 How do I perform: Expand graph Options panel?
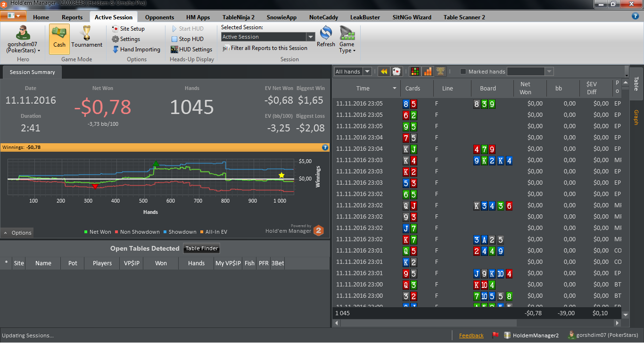click(17, 233)
